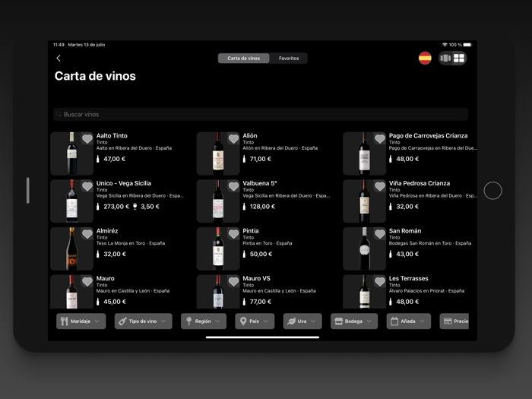Open the Almiréz bottle image
The width and height of the screenshot is (532, 399).
tap(71, 249)
